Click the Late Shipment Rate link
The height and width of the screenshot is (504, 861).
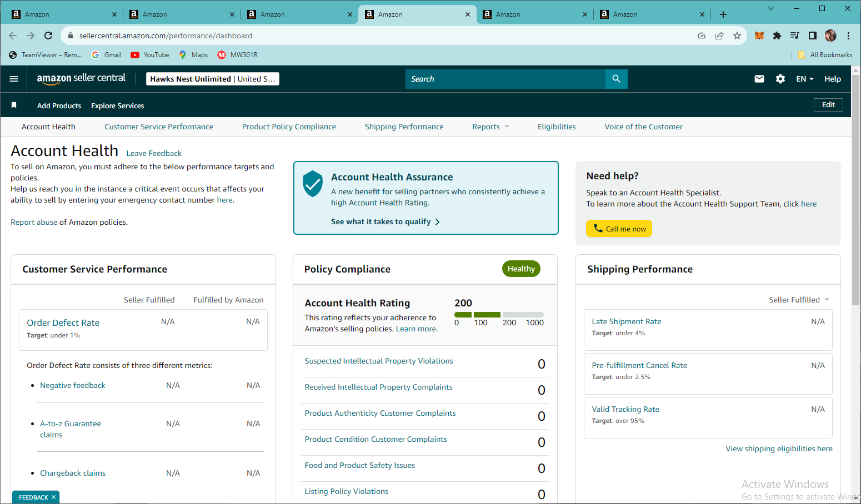click(626, 321)
